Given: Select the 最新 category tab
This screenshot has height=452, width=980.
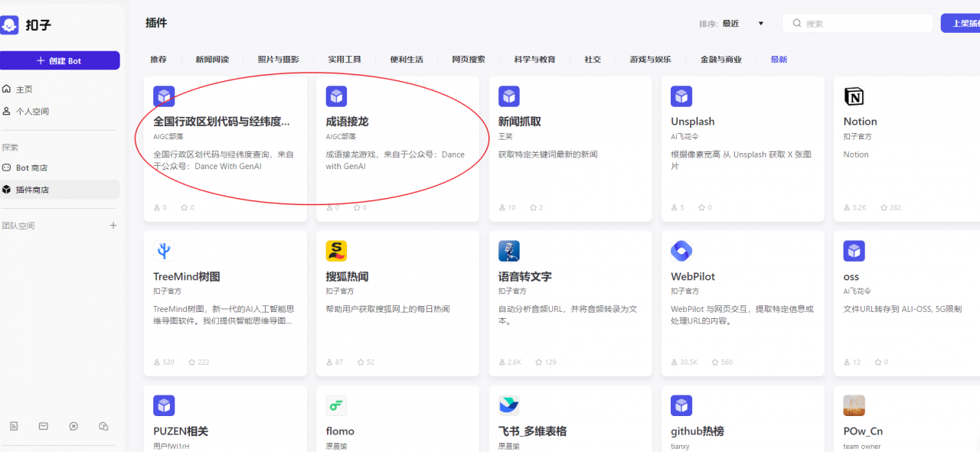Looking at the screenshot, I should pos(779,60).
